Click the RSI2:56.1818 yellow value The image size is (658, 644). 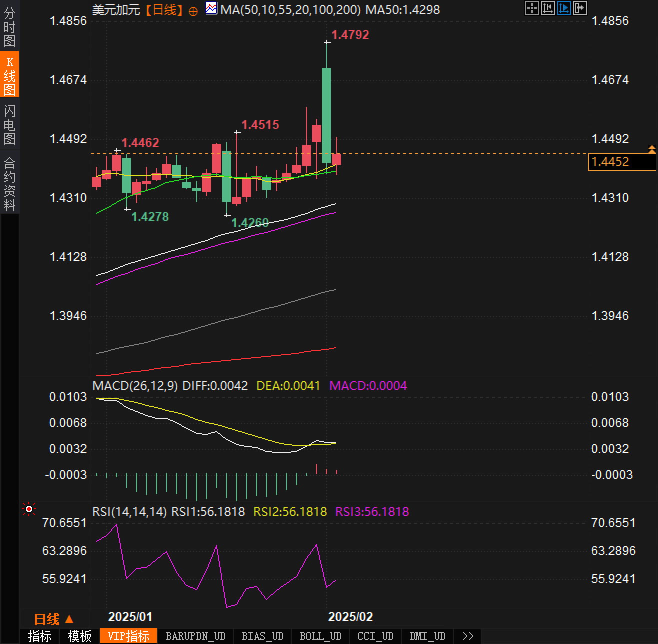pos(290,511)
